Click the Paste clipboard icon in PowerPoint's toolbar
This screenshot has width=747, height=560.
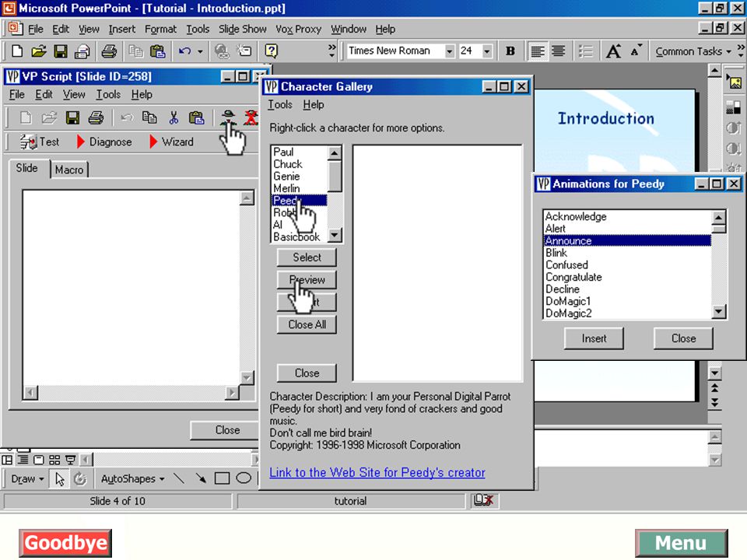pos(158,51)
